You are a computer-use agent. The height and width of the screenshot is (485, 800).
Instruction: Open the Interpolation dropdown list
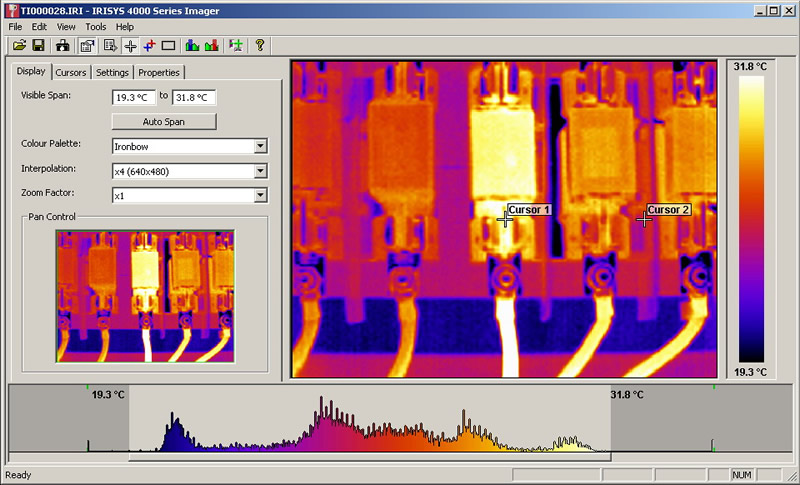point(260,171)
